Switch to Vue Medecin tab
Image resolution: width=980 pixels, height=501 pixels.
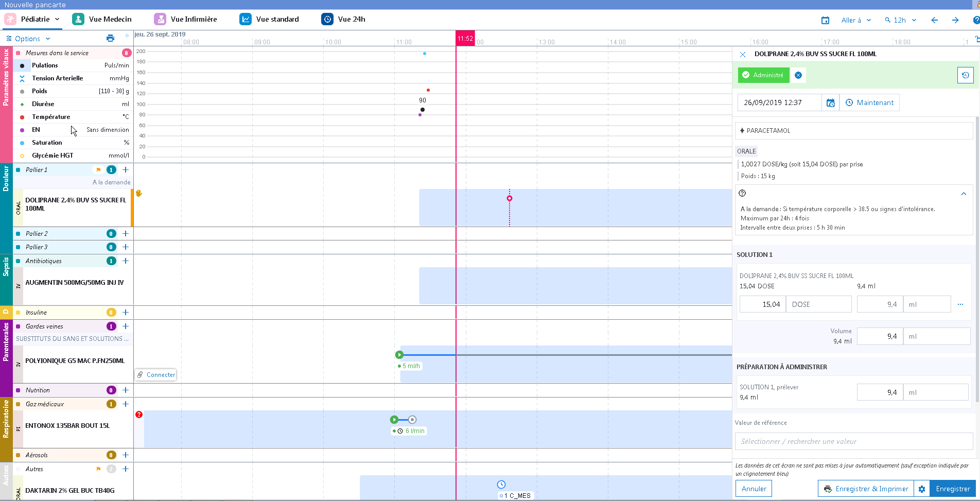coord(102,20)
